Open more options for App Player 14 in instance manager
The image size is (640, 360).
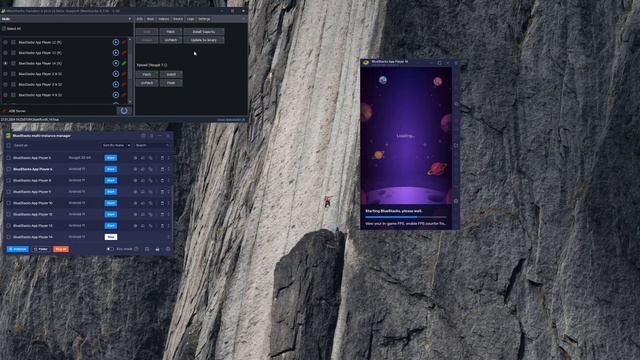[x=169, y=237]
